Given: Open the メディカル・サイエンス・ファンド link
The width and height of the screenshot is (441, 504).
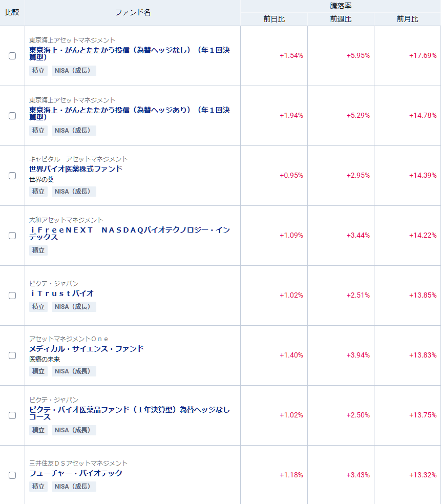Looking at the screenshot, I should [x=87, y=349].
